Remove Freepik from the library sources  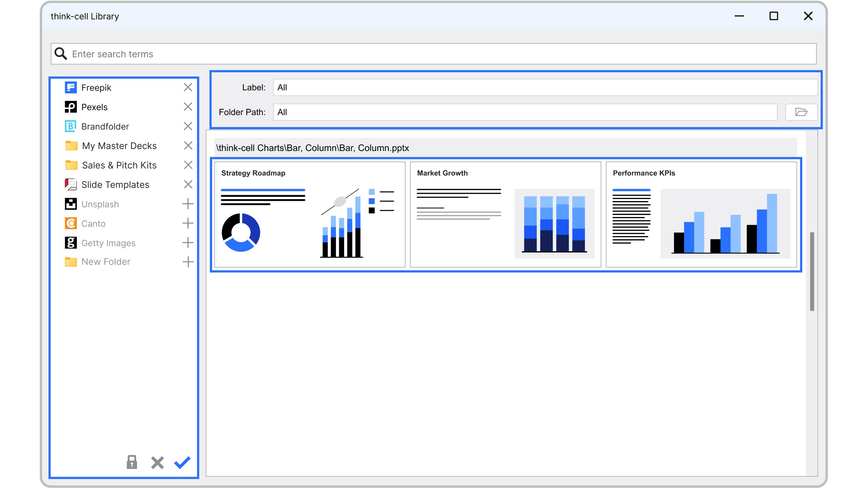(x=188, y=88)
